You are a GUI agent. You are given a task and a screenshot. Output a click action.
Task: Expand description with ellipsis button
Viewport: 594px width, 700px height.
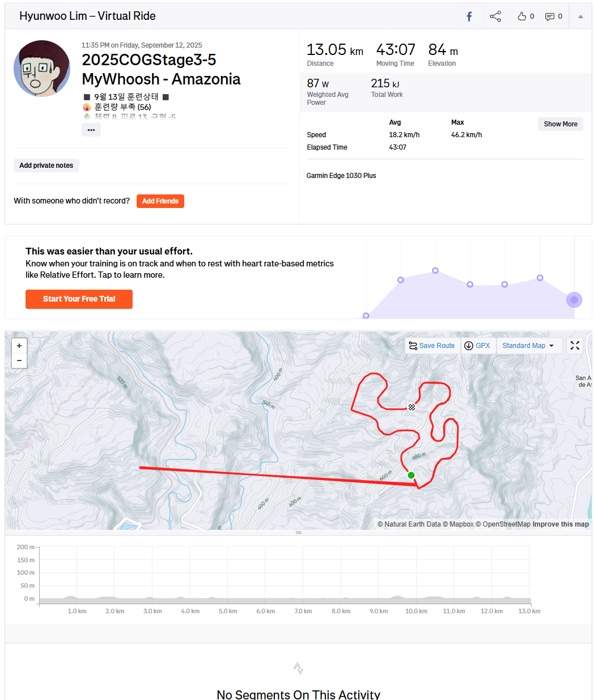pyautogui.click(x=91, y=130)
